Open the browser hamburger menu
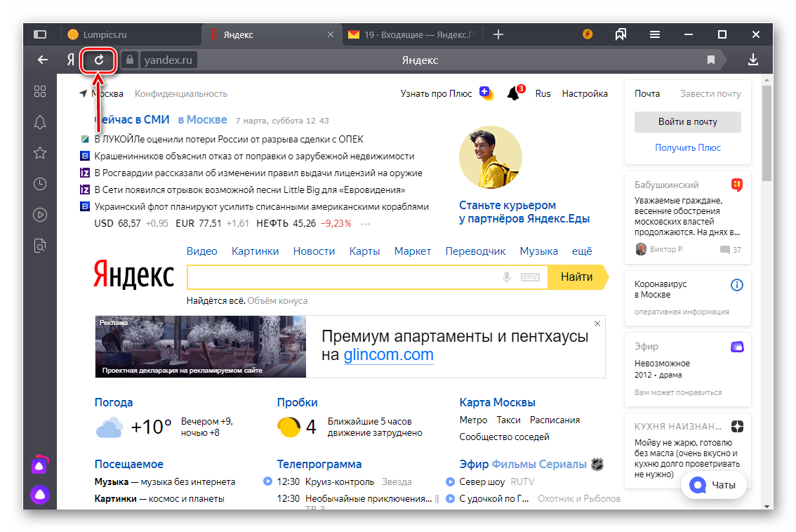796x532 pixels. pyautogui.click(x=654, y=34)
